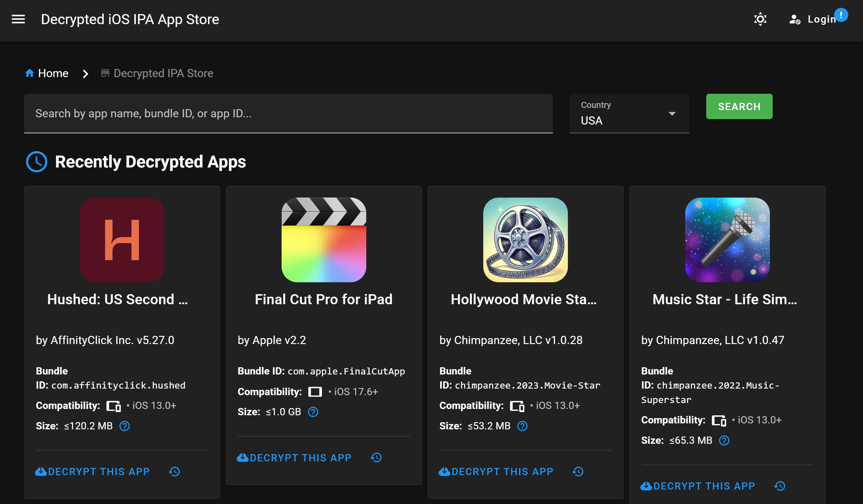Click the Hushed app icon
The image size is (863, 504).
[x=122, y=240]
